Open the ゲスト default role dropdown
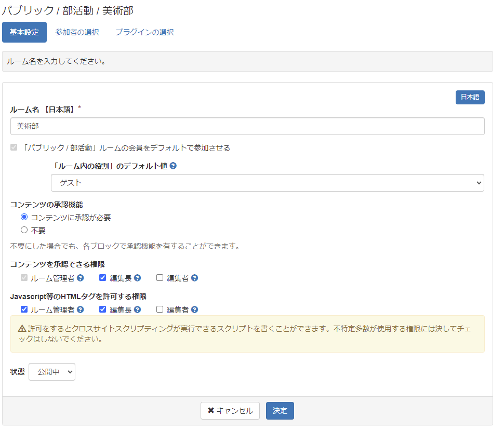The height and width of the screenshot is (431, 504). pyautogui.click(x=267, y=183)
